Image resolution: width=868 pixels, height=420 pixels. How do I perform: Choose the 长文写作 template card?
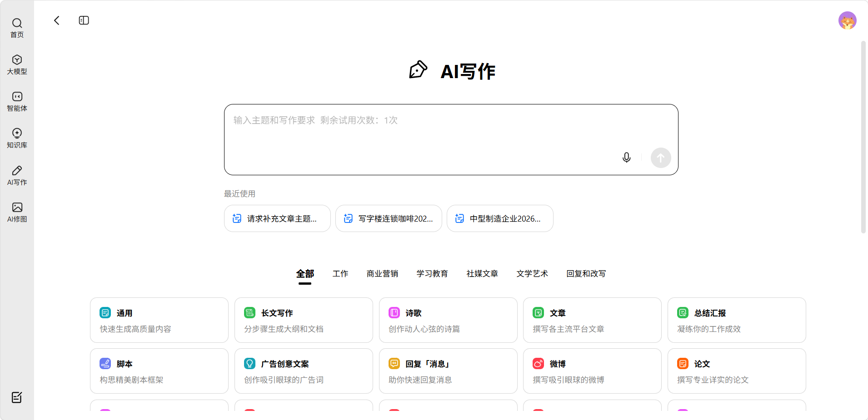304,320
